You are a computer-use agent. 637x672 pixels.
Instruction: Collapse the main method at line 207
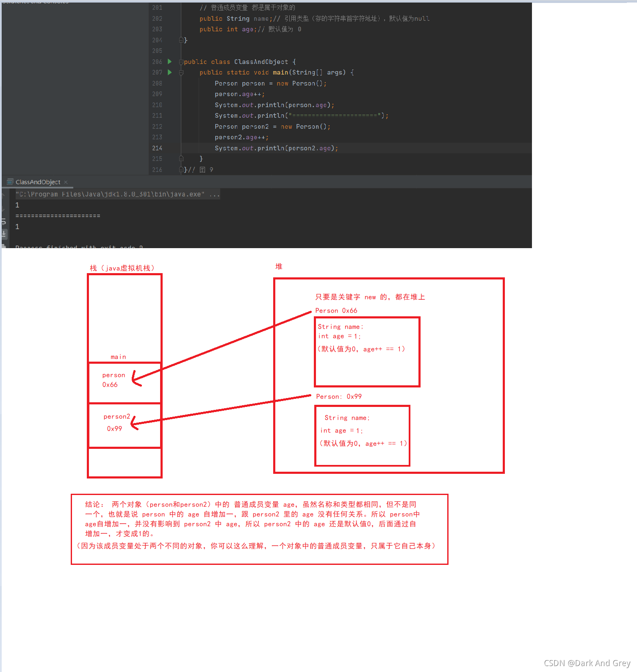pyautogui.click(x=181, y=73)
